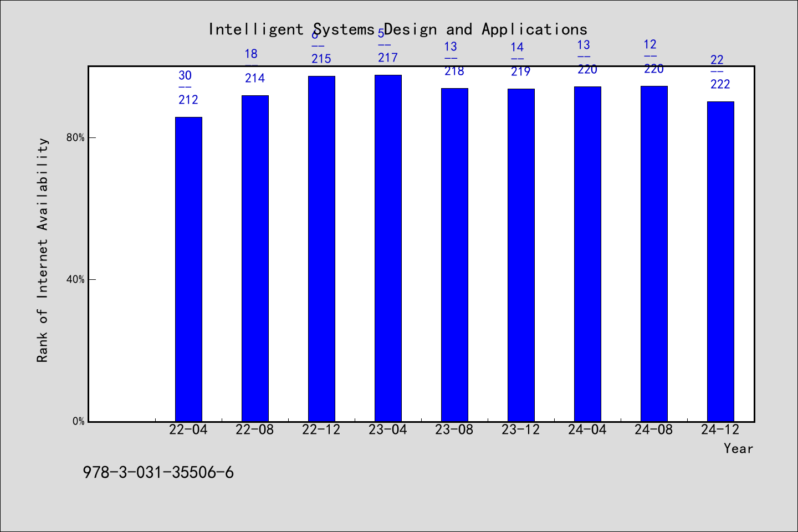This screenshot has width=798, height=532.
Task: Click the data label 13 over 220
Action: pyautogui.click(x=587, y=57)
